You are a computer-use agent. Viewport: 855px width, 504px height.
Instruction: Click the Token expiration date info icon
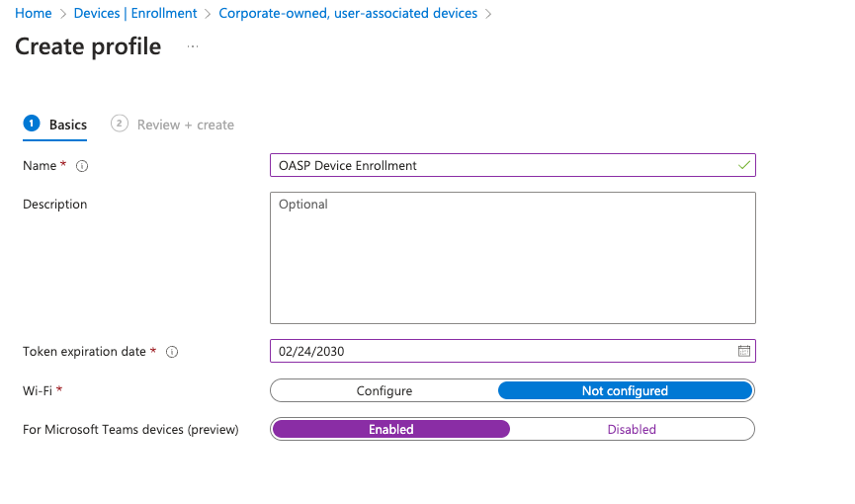click(172, 352)
